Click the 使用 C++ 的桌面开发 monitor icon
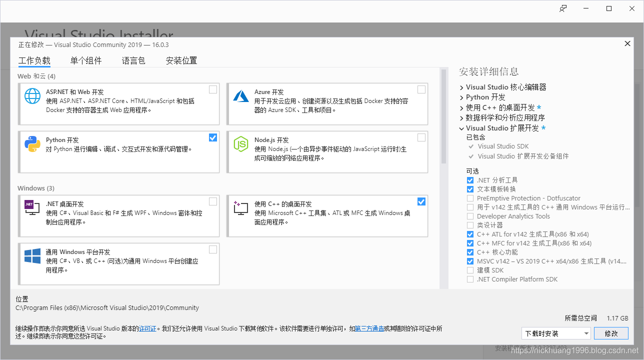 tap(241, 207)
